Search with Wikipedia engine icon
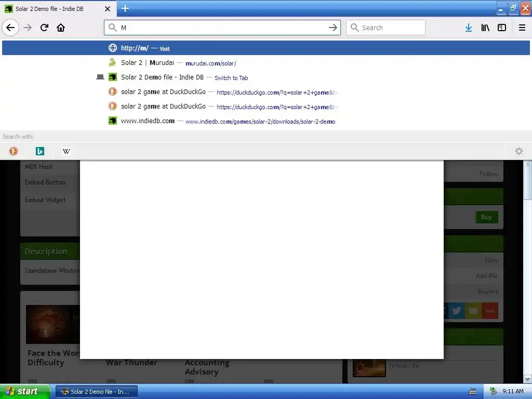Screen dimensions: 532x399 (x=66, y=151)
